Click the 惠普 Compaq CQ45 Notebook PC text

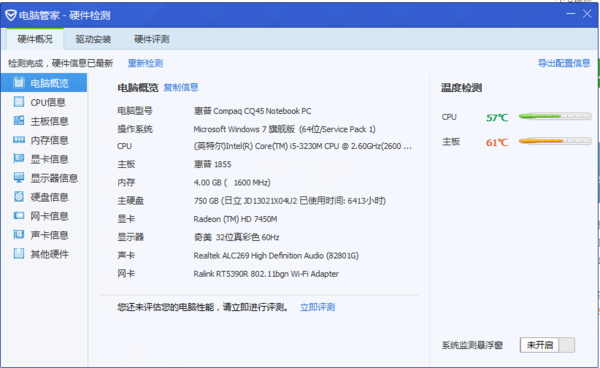(x=253, y=111)
